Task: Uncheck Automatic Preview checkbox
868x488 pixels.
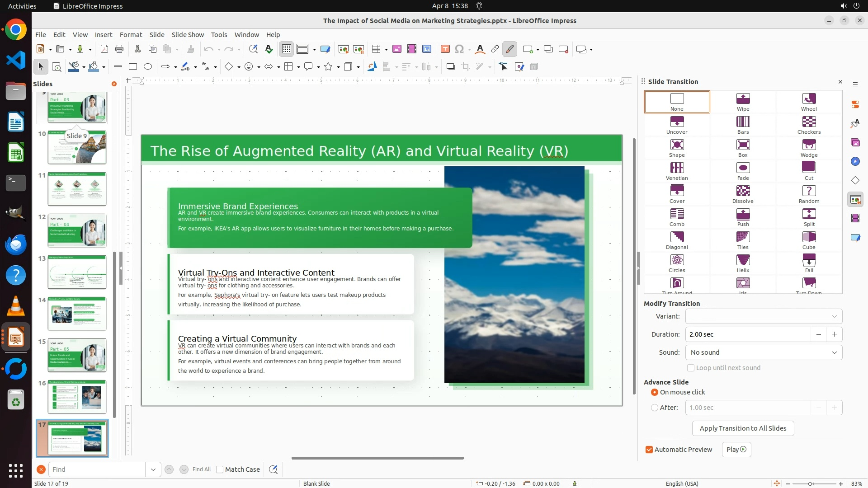Action: pos(649,450)
